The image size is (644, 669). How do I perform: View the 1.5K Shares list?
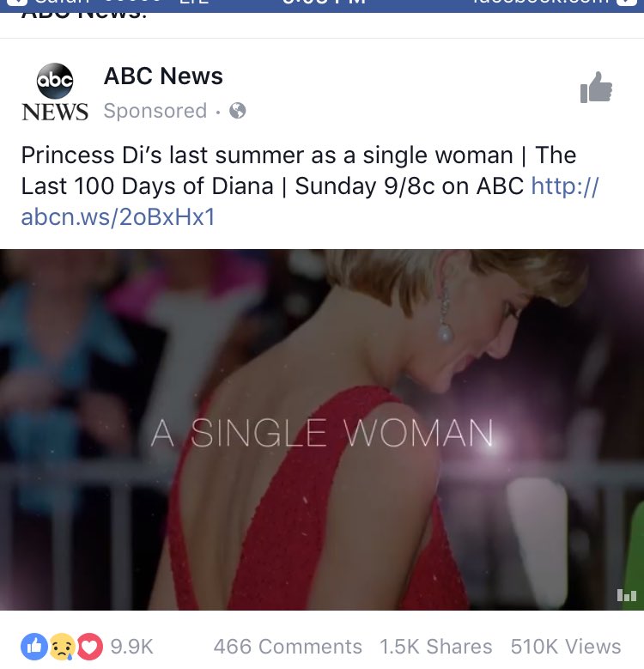(436, 647)
